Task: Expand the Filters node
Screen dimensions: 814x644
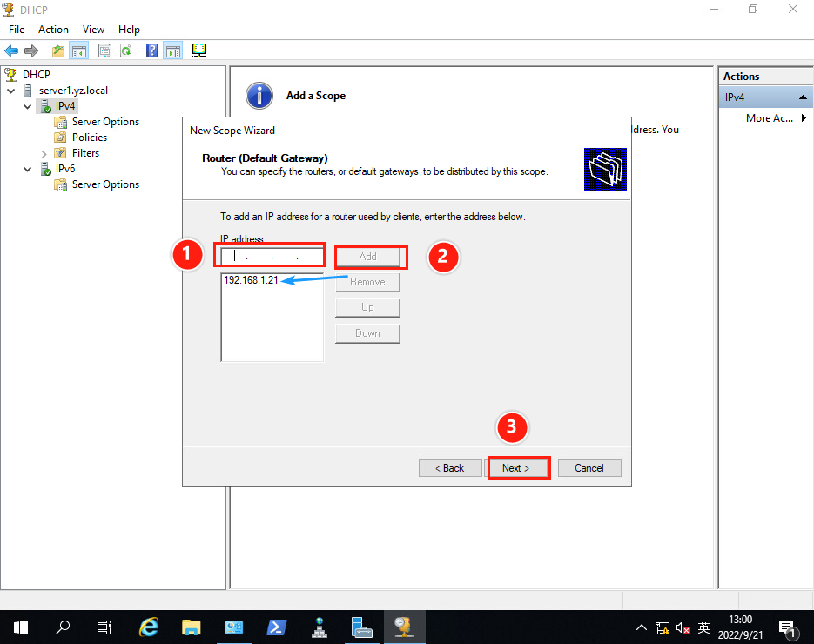Action: tap(44, 153)
